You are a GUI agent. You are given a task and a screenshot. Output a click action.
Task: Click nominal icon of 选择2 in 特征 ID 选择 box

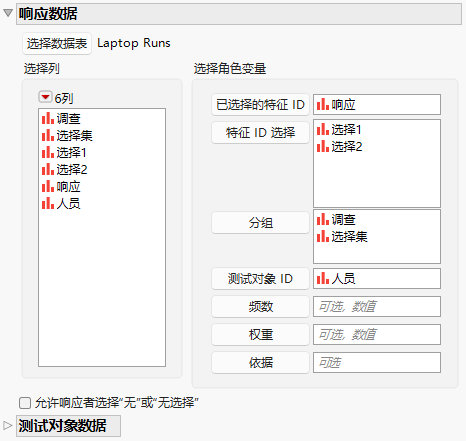click(323, 146)
